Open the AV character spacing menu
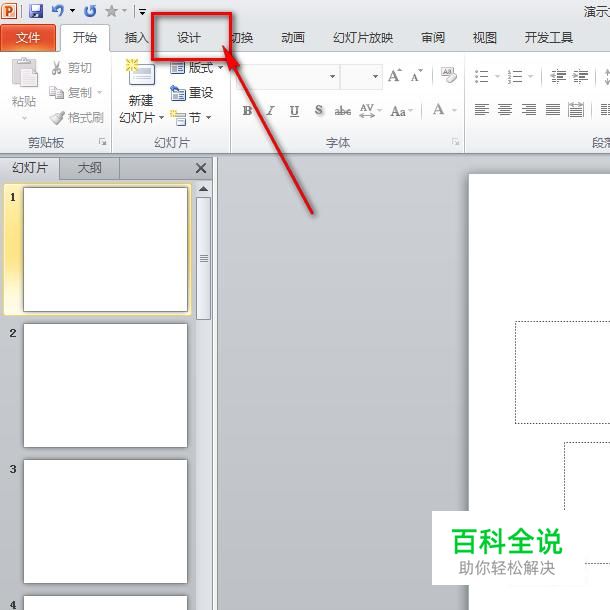This screenshot has width=610, height=610. pyautogui.click(x=370, y=111)
